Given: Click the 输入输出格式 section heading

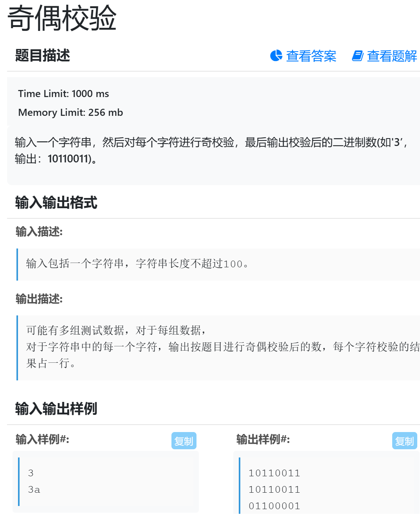Looking at the screenshot, I should pyautogui.click(x=56, y=203).
